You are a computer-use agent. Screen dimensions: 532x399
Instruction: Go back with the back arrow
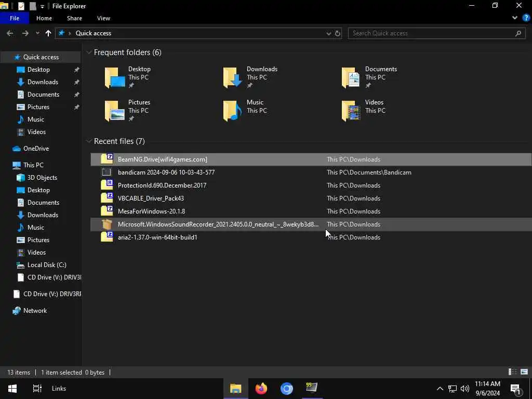(10, 33)
